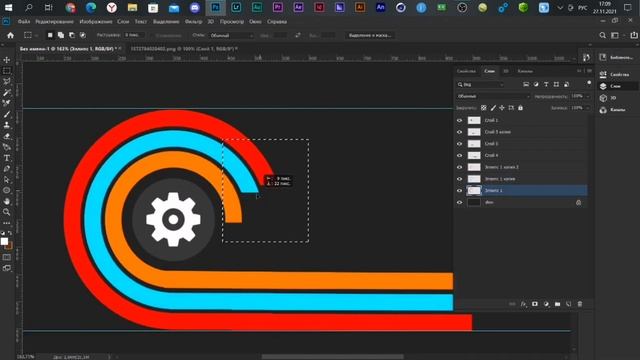Select the Brush tool
The width and height of the screenshot is (640, 360).
pos(7,114)
